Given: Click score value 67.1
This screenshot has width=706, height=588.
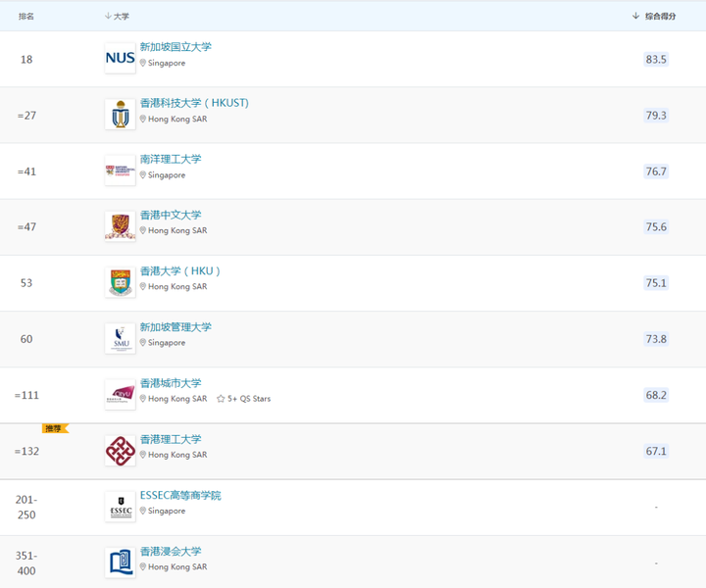Looking at the screenshot, I should coord(656,451).
